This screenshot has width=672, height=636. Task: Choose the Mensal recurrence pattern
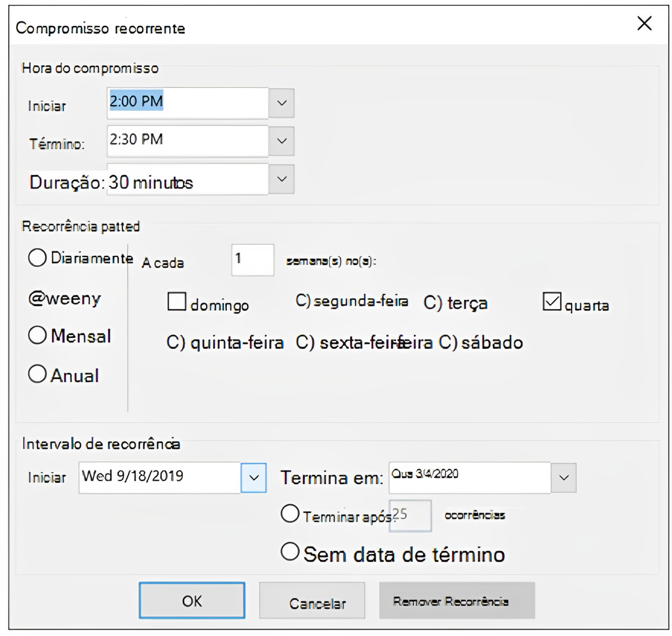click(x=37, y=335)
